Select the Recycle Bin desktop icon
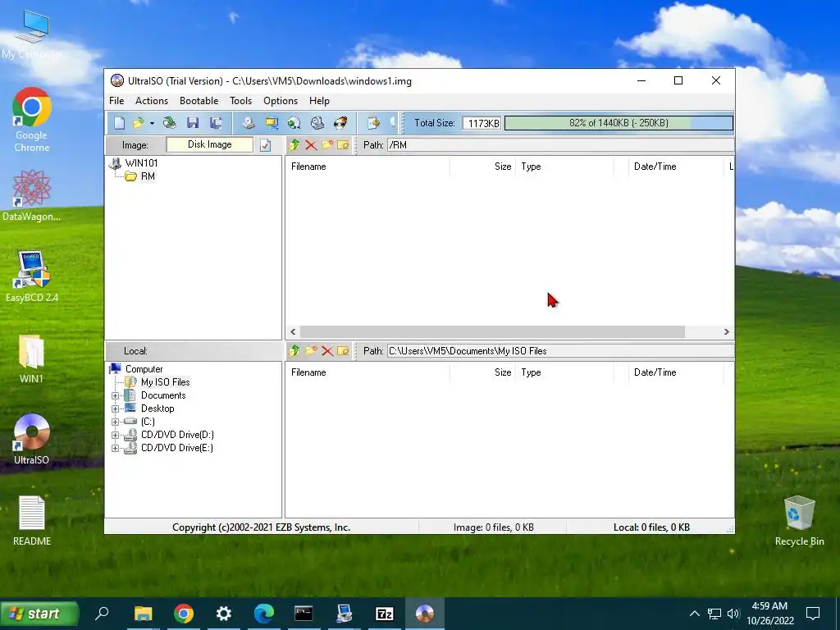The width and height of the screenshot is (840, 630). 799,521
